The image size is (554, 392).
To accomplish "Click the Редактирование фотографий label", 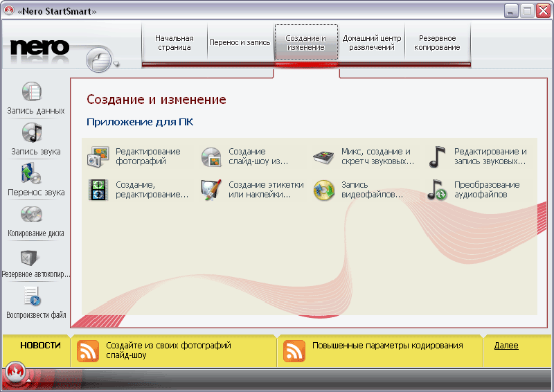I will [x=148, y=157].
